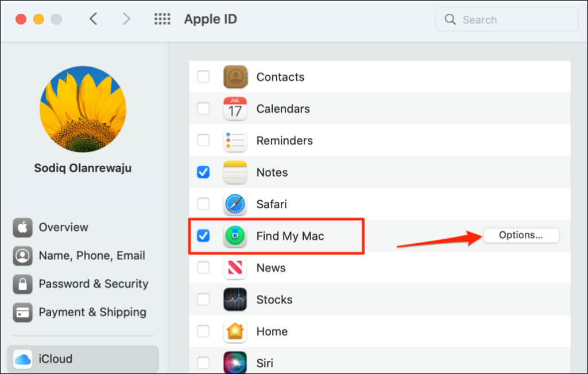Click the Find My Mac radar icon

235,236
